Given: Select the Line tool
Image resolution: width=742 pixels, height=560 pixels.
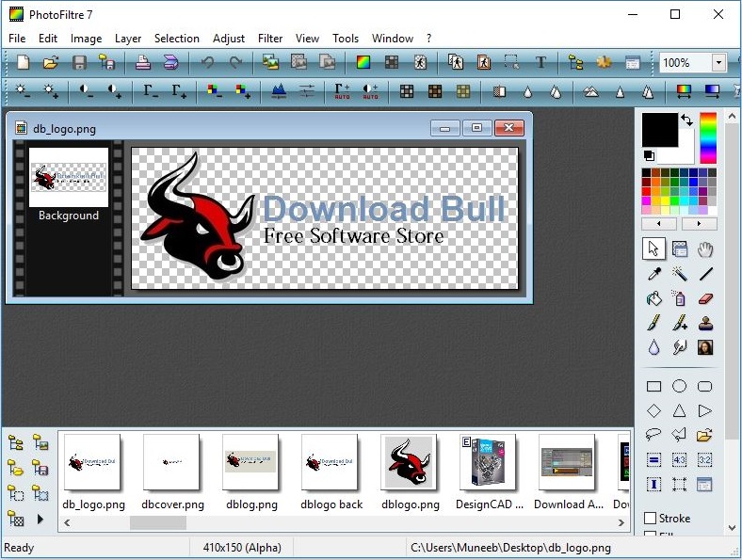Looking at the screenshot, I should pos(705,273).
